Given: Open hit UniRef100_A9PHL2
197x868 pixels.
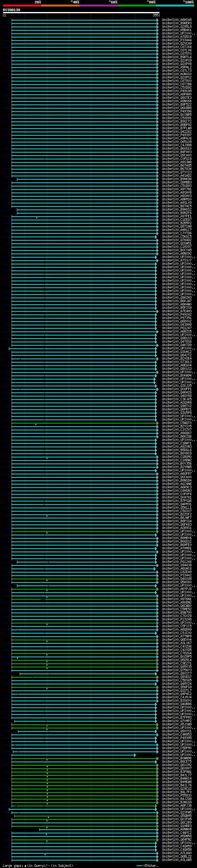Looking at the screenshot, I should 177,67.
